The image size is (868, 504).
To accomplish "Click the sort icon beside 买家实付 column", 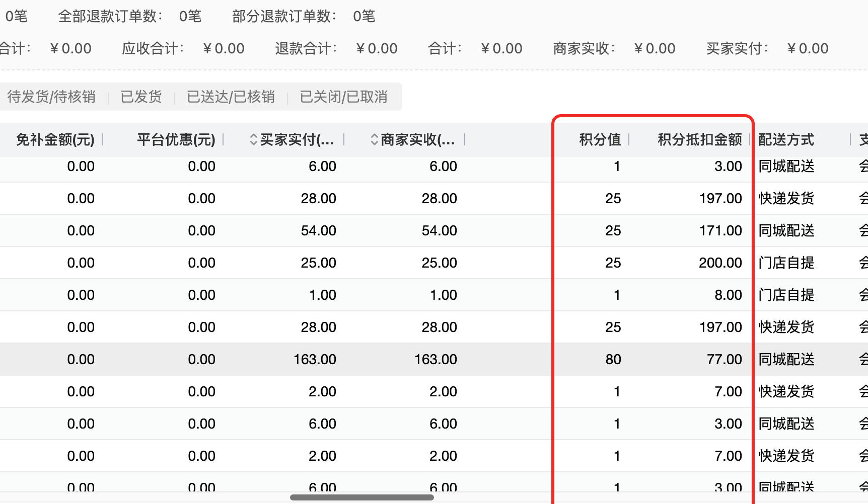I will [x=254, y=140].
